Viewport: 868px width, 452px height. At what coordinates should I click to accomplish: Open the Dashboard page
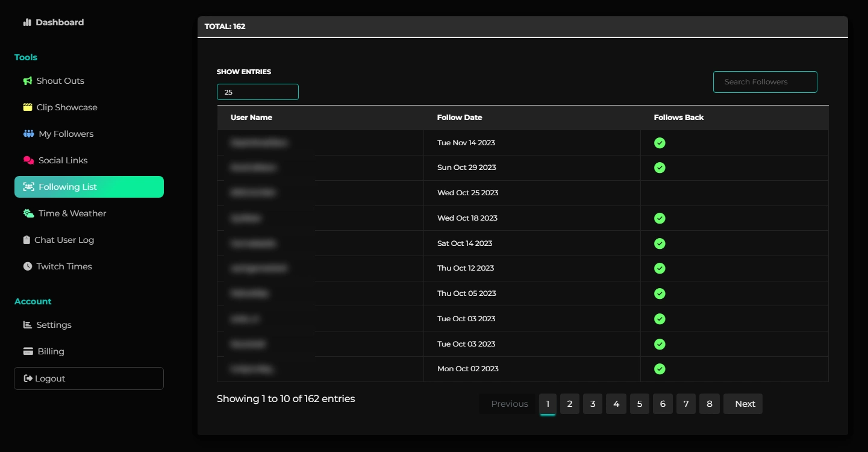(x=54, y=22)
